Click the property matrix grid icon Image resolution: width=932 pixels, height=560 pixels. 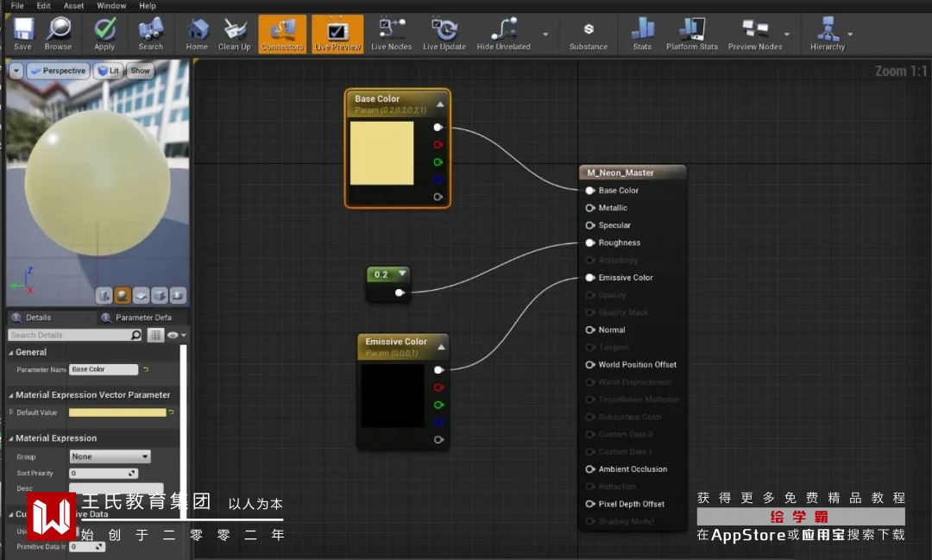155,336
